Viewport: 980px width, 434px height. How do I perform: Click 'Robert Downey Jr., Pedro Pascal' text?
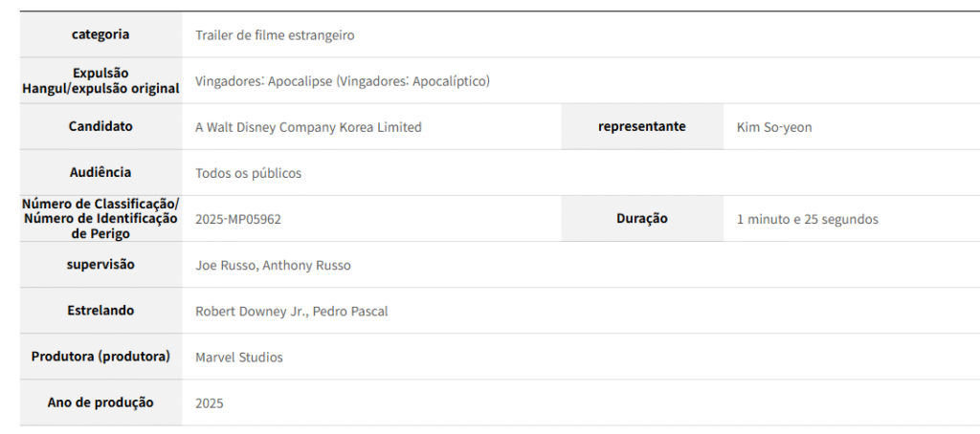point(291,311)
